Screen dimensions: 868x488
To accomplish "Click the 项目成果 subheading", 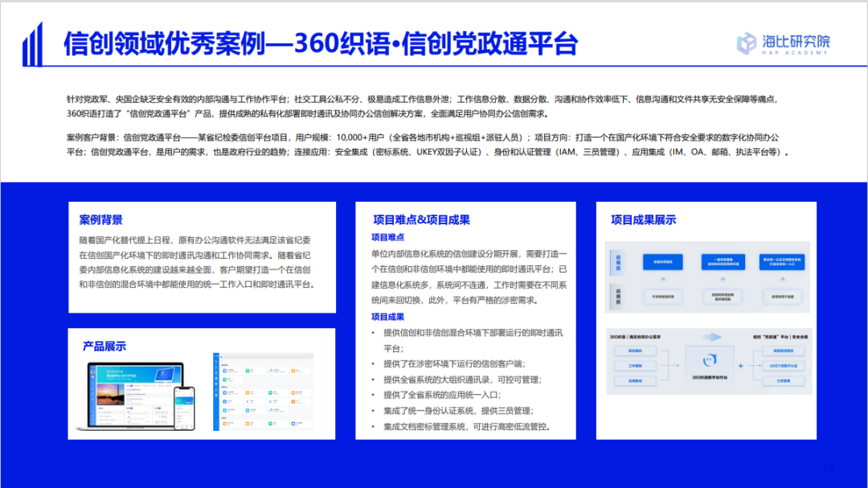I will click(387, 317).
